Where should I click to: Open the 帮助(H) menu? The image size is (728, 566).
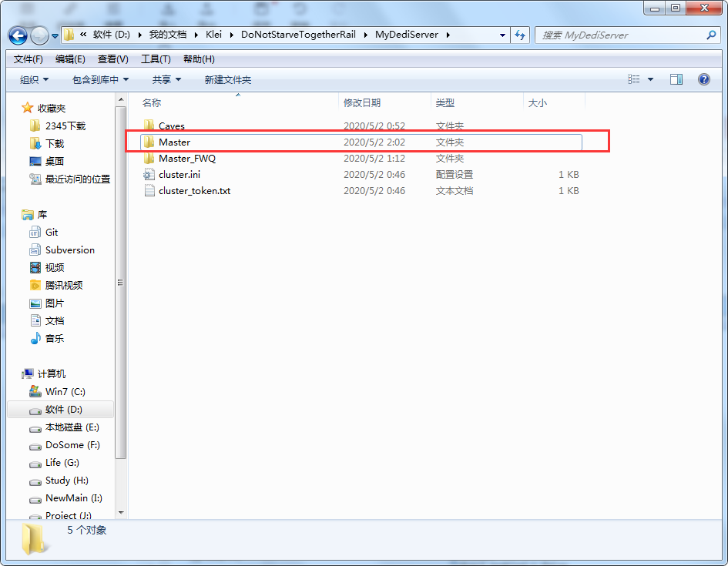tap(199, 59)
